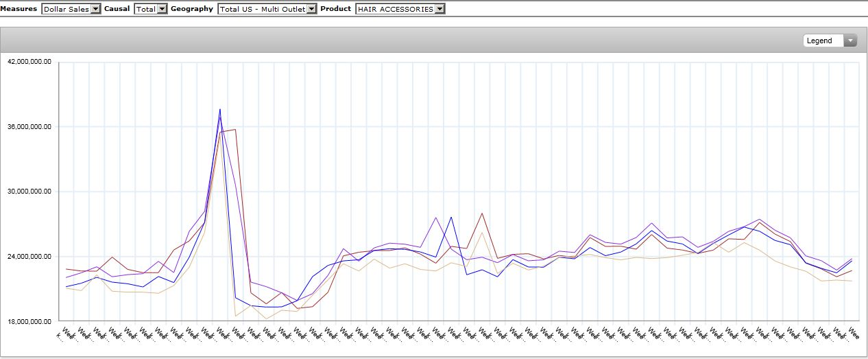Click the 42,000,000.00 y-axis label
The height and width of the screenshot is (359, 868).
click(x=29, y=62)
